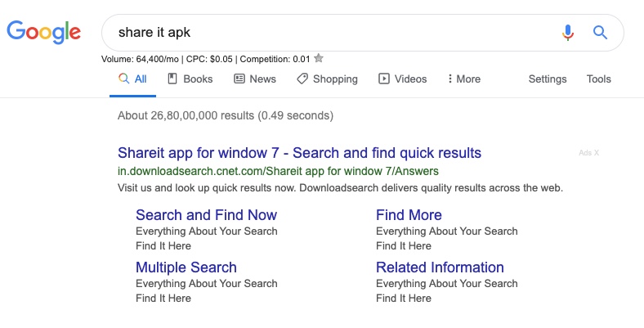The image size is (644, 328).
Task: Switch to the News tab
Action: (255, 79)
